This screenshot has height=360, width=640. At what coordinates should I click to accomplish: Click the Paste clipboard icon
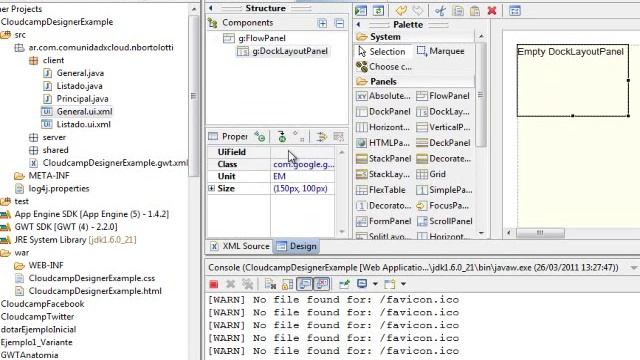(475, 11)
